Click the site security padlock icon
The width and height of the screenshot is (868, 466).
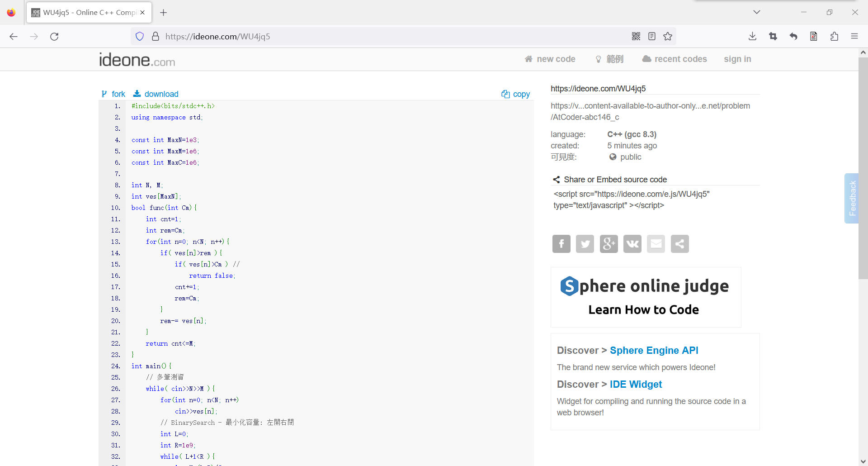[156, 37]
